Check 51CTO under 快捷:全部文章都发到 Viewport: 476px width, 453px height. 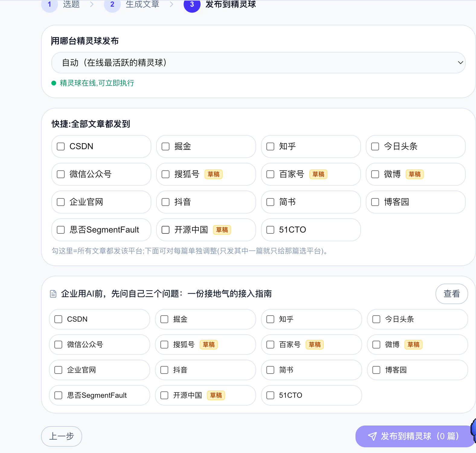click(x=270, y=230)
